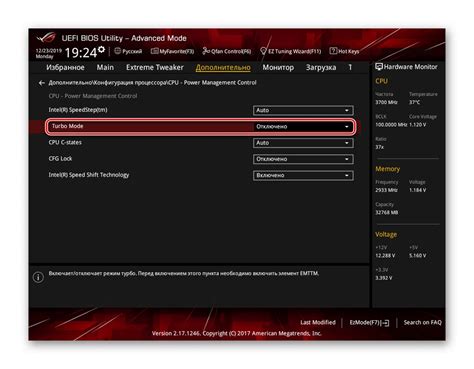Select Дополнительно tab
The width and height of the screenshot is (474, 369).
point(223,68)
